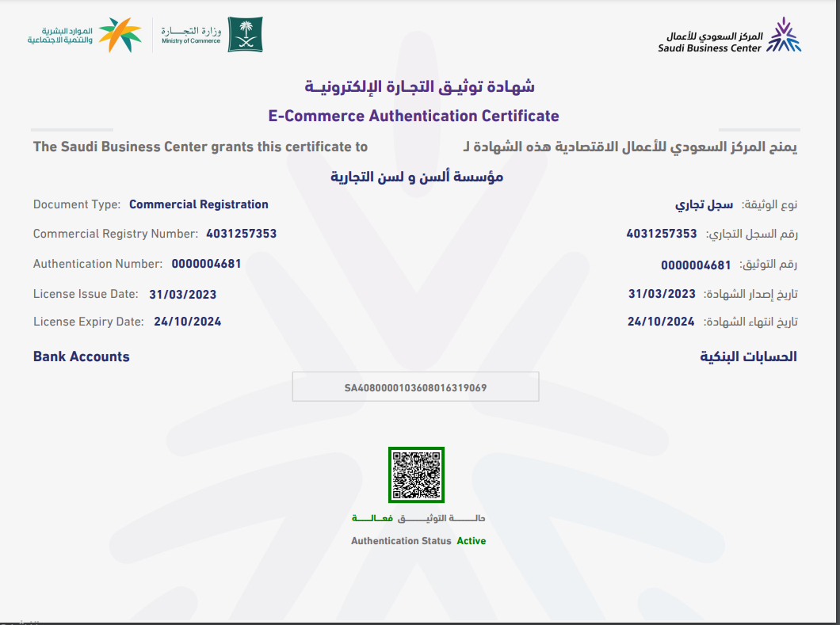This screenshot has width=840, height=625.
Task: Click the green Arabic status word فعالة
Action: 372,517
